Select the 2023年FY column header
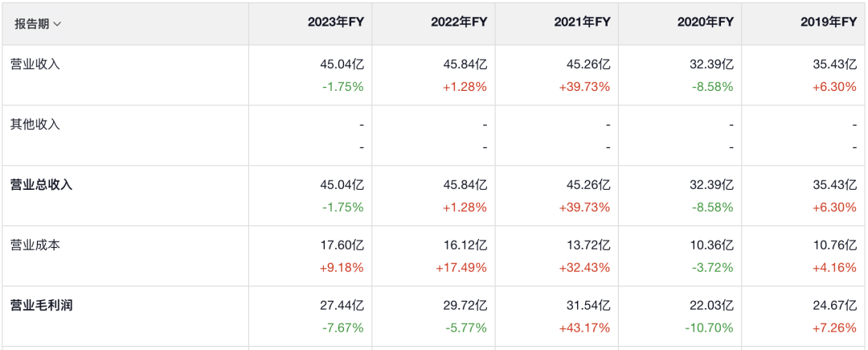This screenshot has height=350, width=868. click(336, 23)
